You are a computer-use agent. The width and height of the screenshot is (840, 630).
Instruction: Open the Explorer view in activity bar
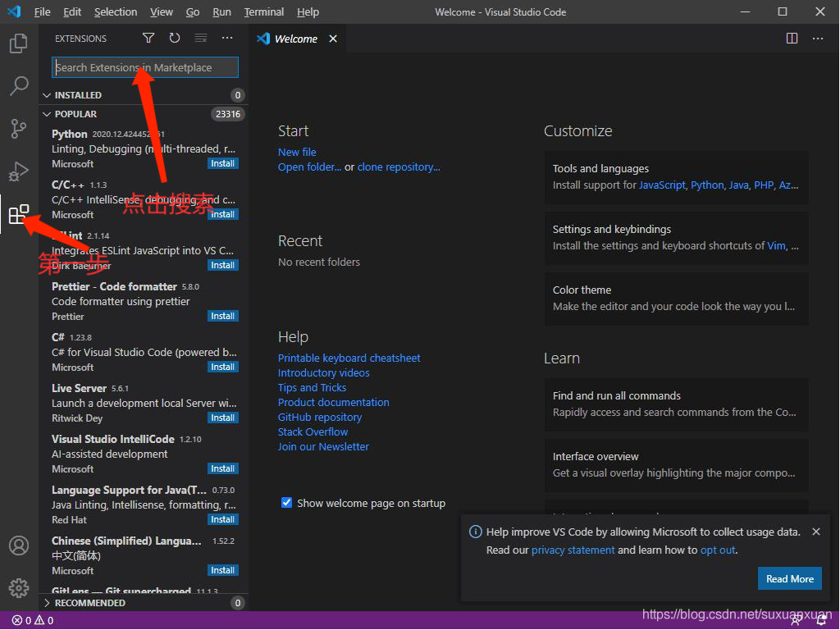coord(19,43)
